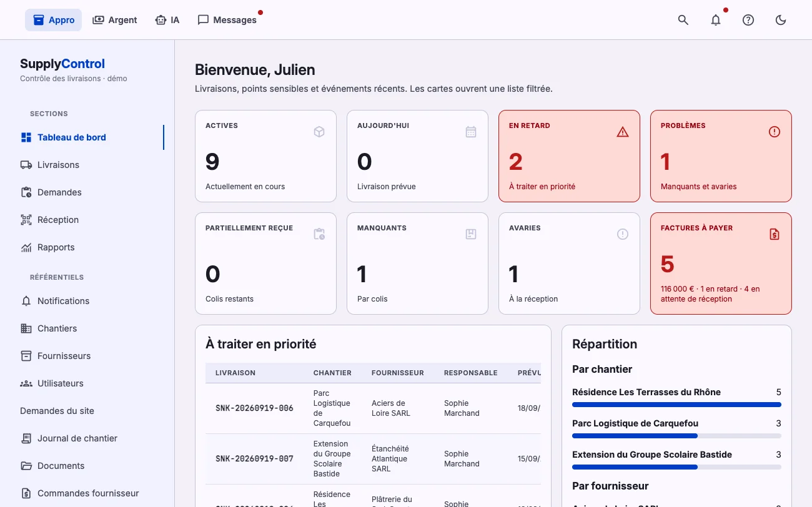Open the Manquants card
This screenshot has height=507, width=812.
(x=417, y=263)
